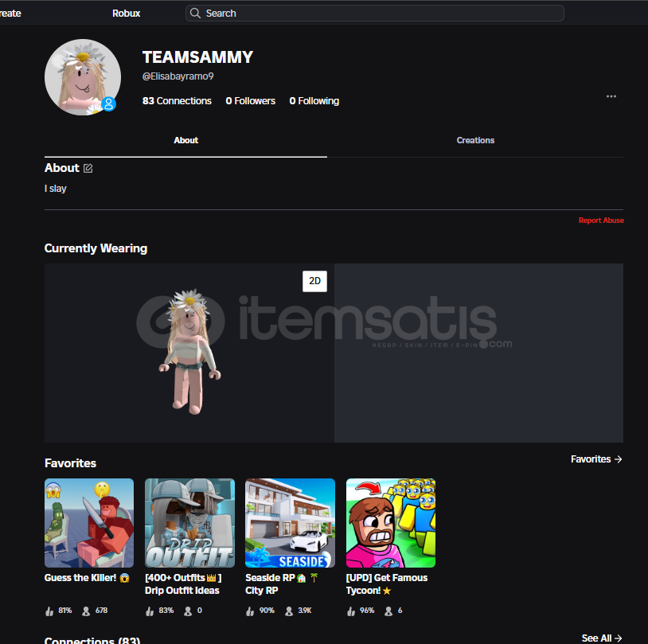Toggle the 2D avatar view button
Viewport: 648px width, 644px height.
(x=314, y=281)
